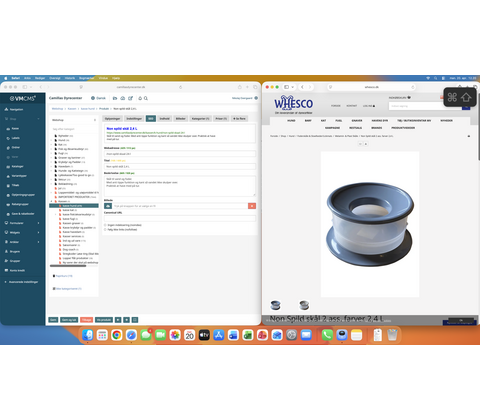Open the Safari sidebar dropdown chevron in Whesco window
This screenshot has width=480, height=420.
(293, 87)
